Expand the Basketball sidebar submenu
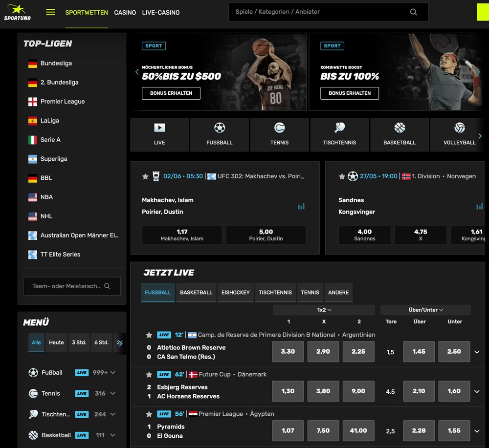Screen dimensions: 489x448 (x=113, y=435)
